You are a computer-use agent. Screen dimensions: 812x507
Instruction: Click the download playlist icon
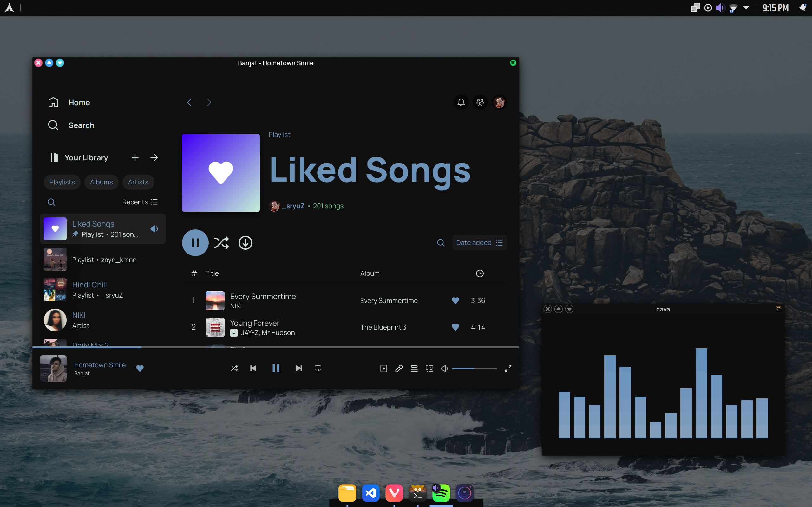click(x=245, y=243)
